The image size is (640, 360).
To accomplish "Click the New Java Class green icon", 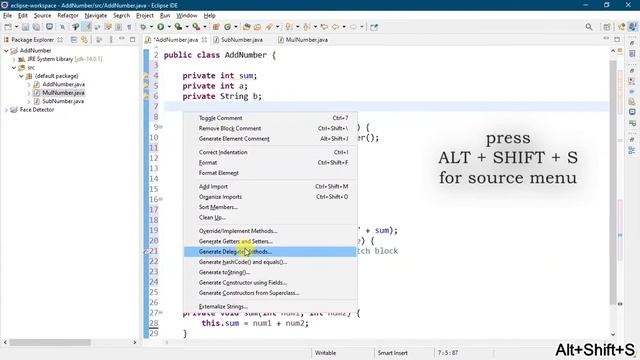I will (x=227, y=27).
